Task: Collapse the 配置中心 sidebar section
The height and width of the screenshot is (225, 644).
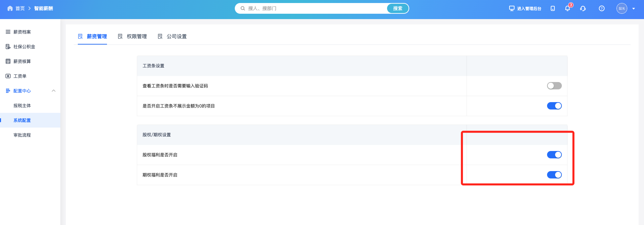Action: [53, 91]
